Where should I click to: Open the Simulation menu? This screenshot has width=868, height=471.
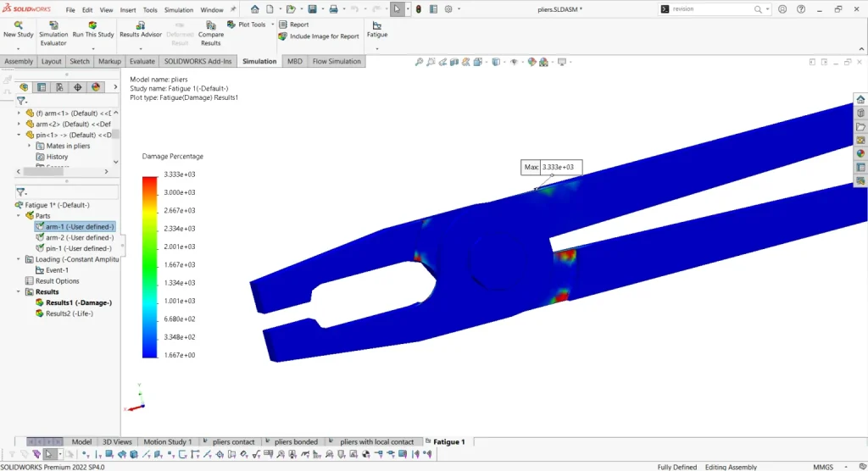[x=179, y=10]
